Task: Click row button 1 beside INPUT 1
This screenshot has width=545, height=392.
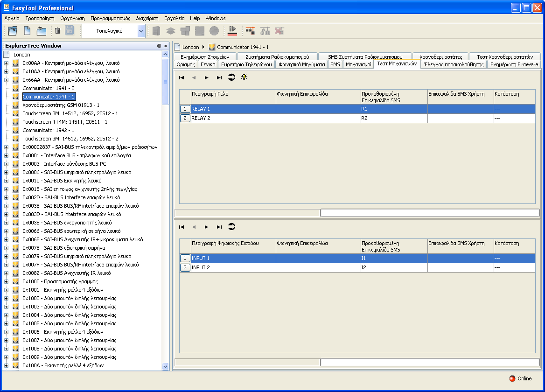Action: [x=185, y=259]
